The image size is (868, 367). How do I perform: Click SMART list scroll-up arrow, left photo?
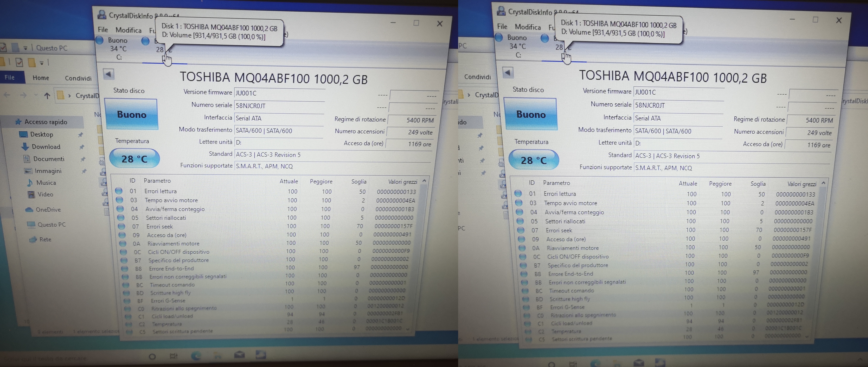424,181
